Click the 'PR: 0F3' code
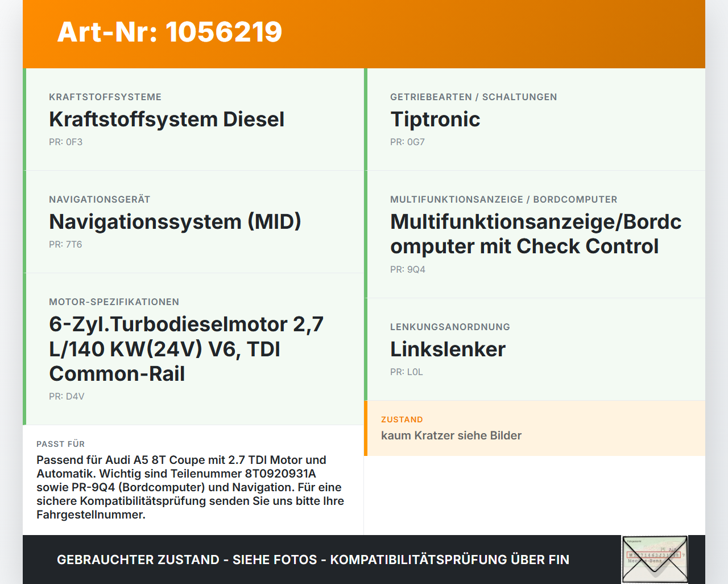 pyautogui.click(x=66, y=142)
